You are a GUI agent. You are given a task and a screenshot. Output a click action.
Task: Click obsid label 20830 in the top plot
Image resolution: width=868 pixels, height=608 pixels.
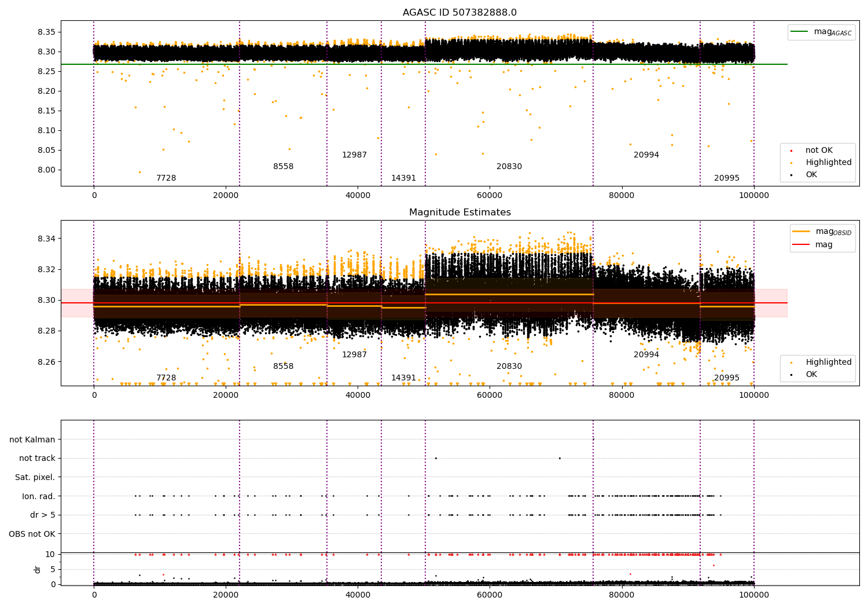[x=509, y=167]
